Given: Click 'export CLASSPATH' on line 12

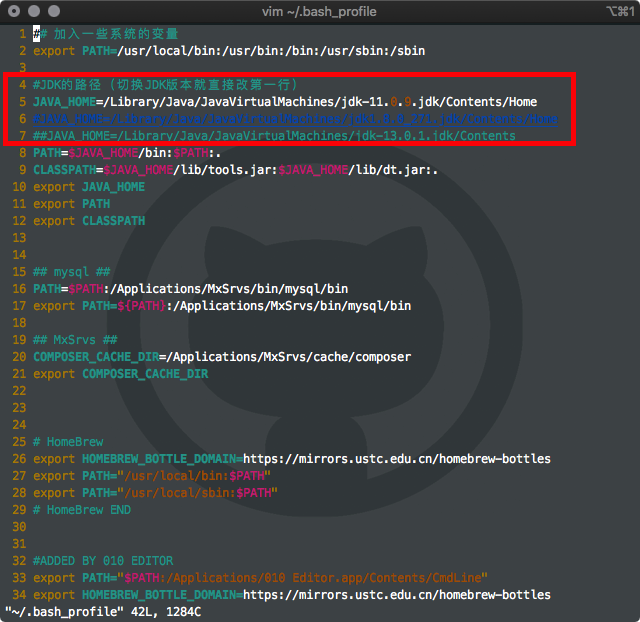Looking at the screenshot, I should pyautogui.click(x=89, y=221).
